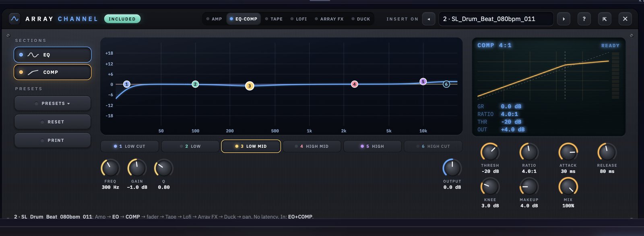Toggle the LOFI module power dot
644x236 pixels.
click(292, 19)
